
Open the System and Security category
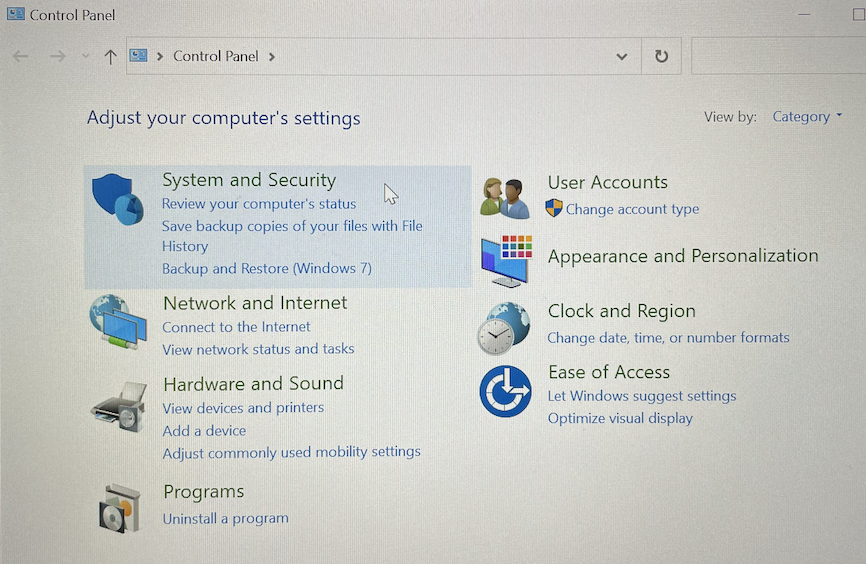coord(249,180)
